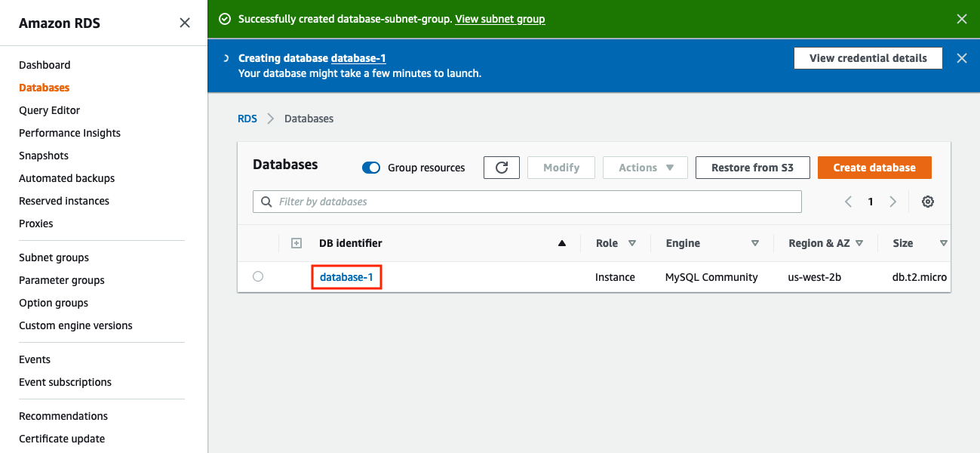
Task: Click the db.t2.micro size cell
Action: (x=920, y=277)
